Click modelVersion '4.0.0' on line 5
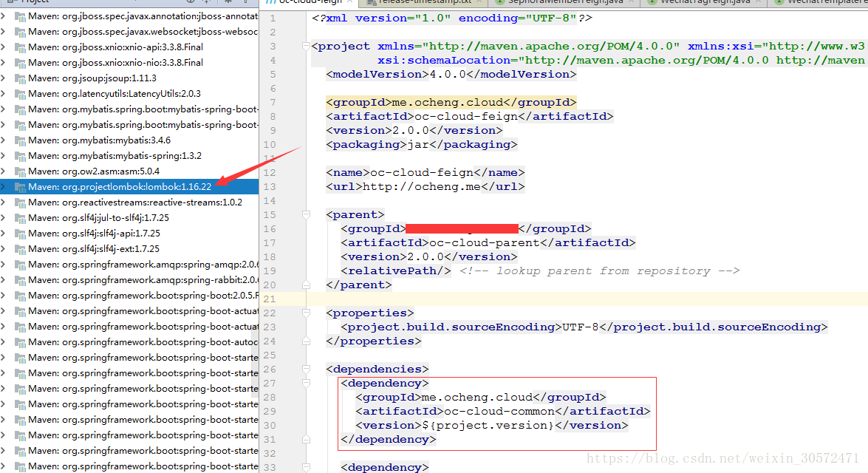Viewport: 868px width, 473px height. tap(448, 74)
